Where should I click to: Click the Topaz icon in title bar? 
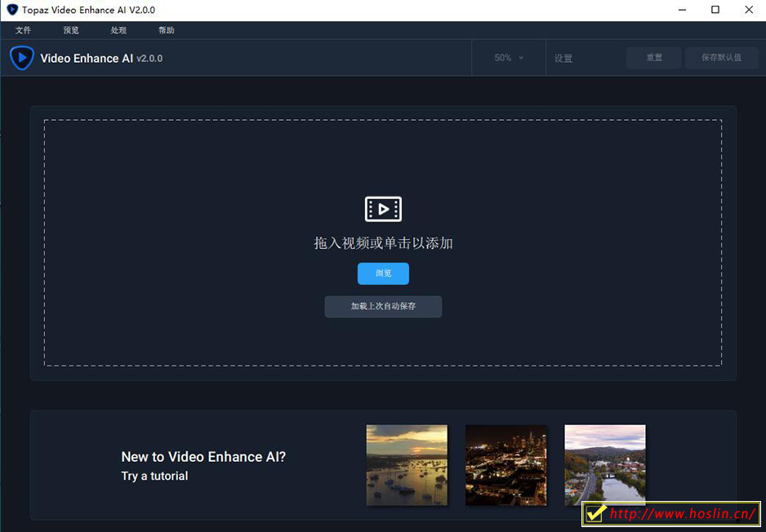[12, 10]
